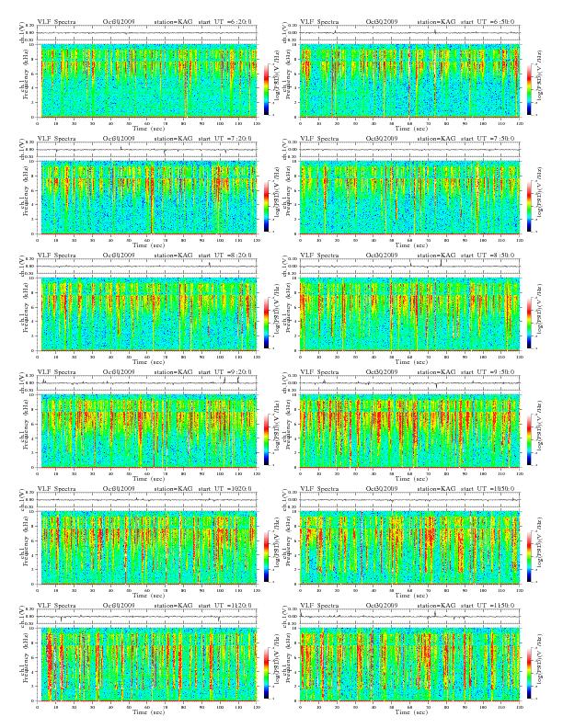Click the 10:50:0 panel's voltage waveform
The image size is (563, 728).
409,500
